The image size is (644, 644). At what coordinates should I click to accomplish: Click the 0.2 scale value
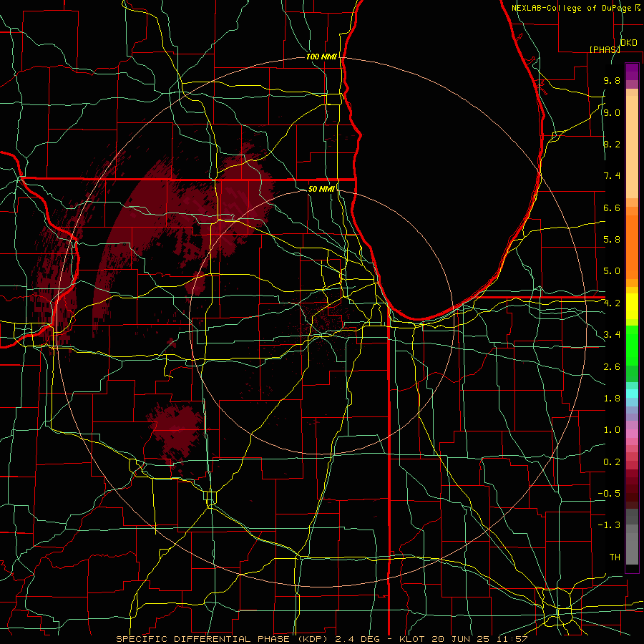(612, 462)
